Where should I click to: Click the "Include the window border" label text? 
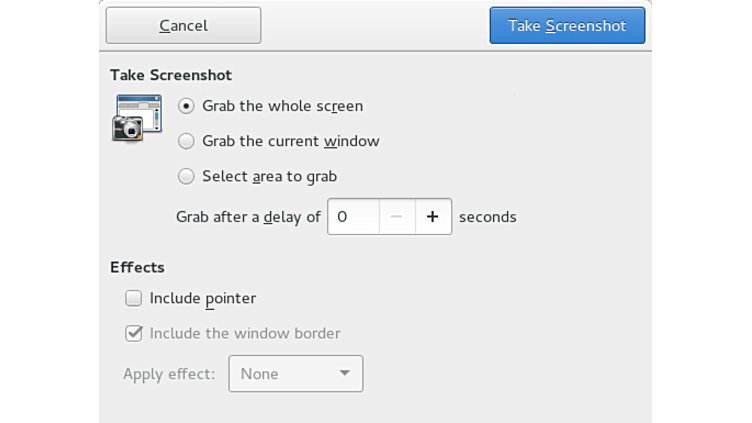click(x=245, y=333)
